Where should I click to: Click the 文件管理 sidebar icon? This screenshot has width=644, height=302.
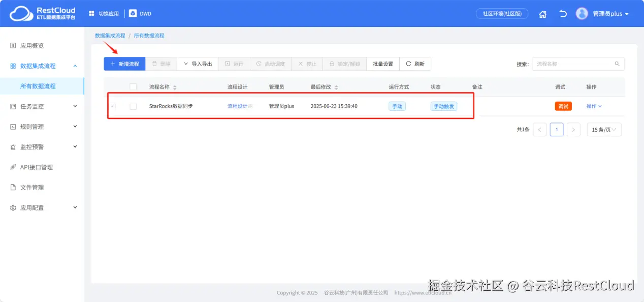13,188
